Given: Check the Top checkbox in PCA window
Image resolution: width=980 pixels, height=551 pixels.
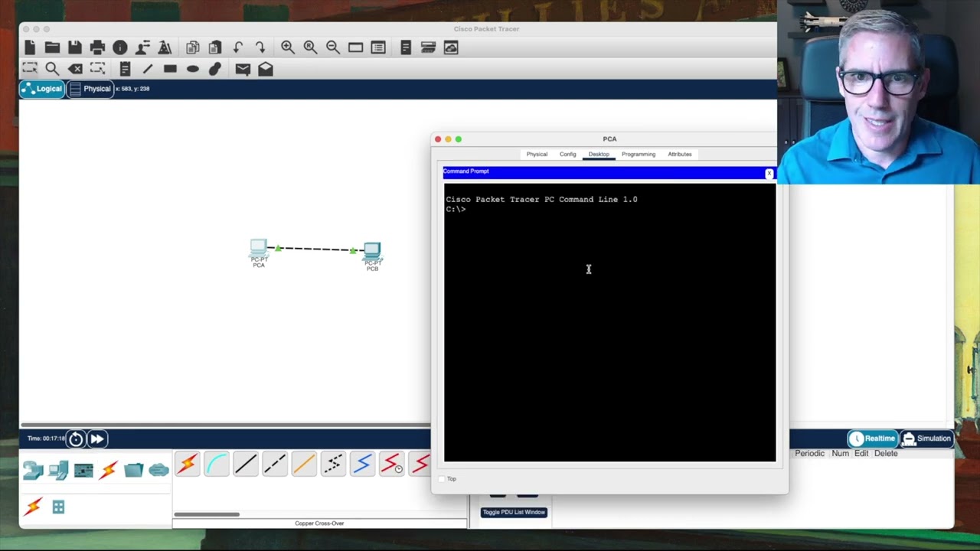Looking at the screenshot, I should pos(441,479).
